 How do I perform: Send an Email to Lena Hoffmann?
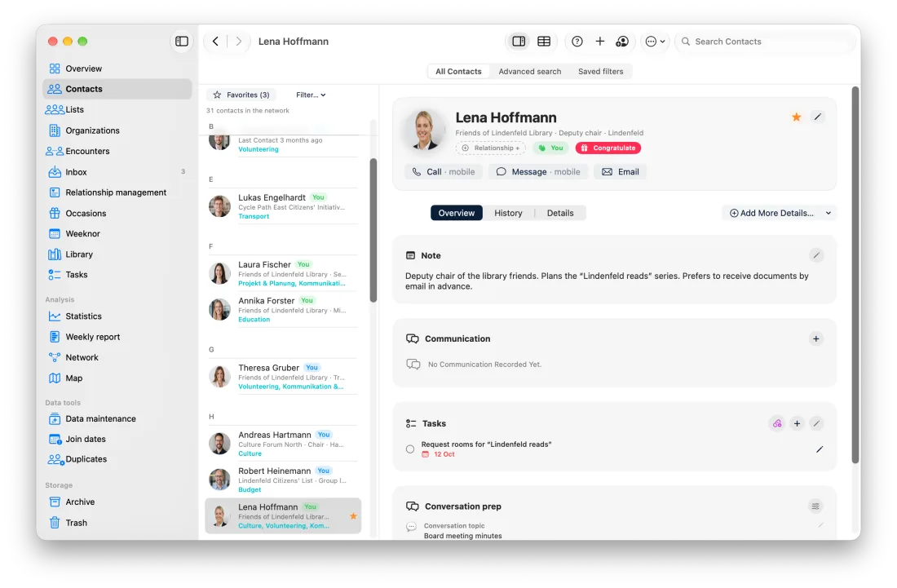pyautogui.click(x=620, y=171)
